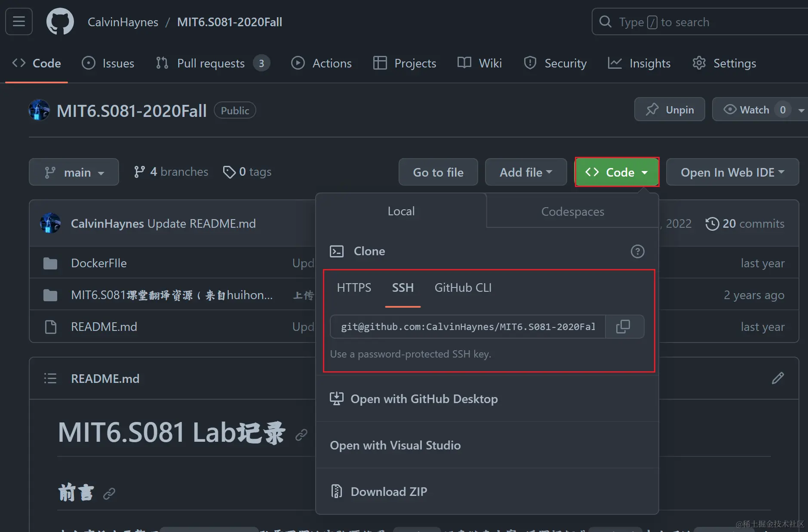Click the git@github.com SSH URL field

point(468,327)
